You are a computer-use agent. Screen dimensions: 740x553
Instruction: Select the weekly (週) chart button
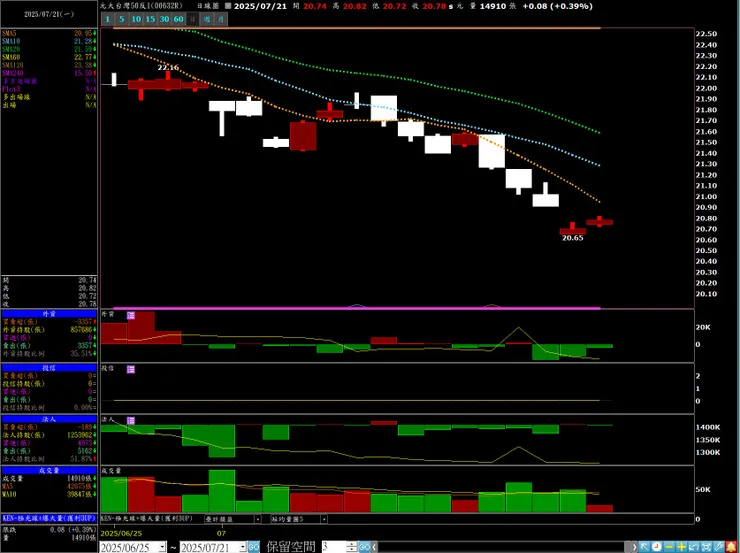(x=207, y=19)
